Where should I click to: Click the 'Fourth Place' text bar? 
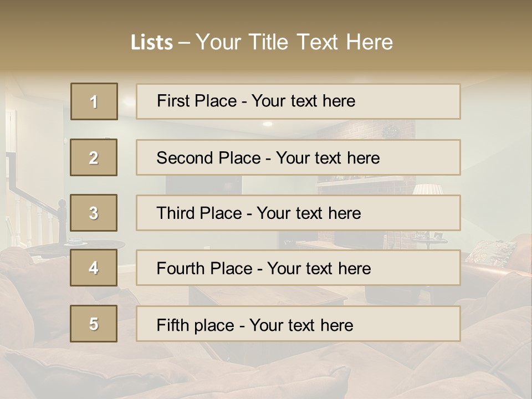[x=298, y=268]
